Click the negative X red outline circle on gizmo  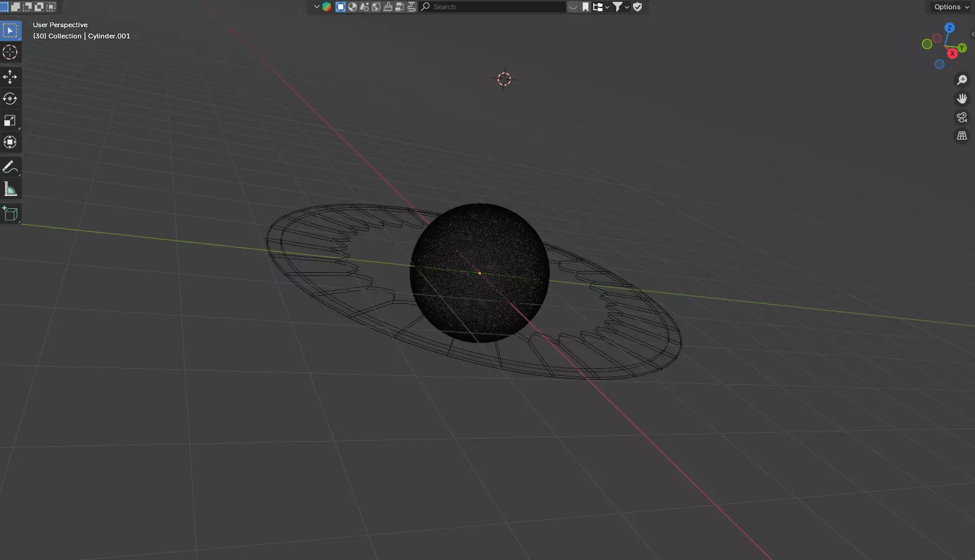[x=937, y=38]
